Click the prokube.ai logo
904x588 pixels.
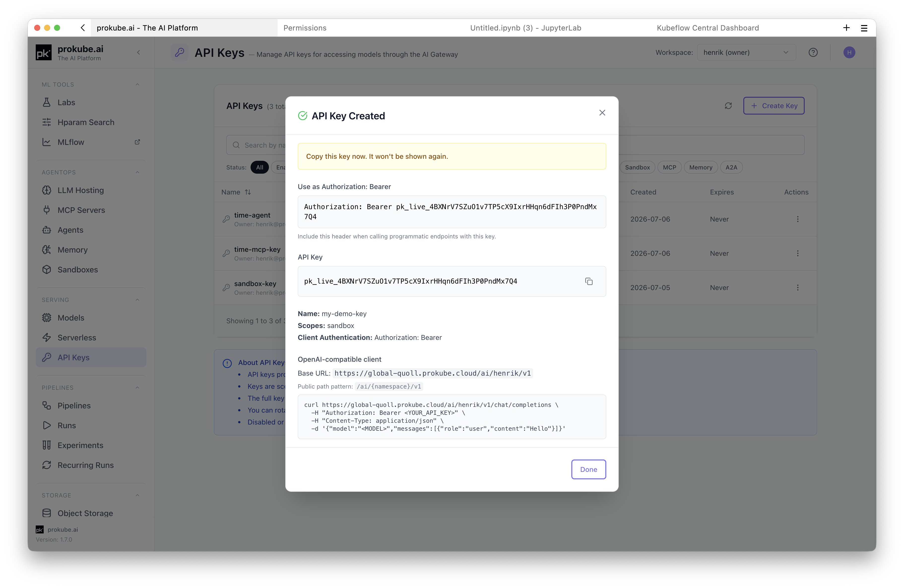(44, 53)
